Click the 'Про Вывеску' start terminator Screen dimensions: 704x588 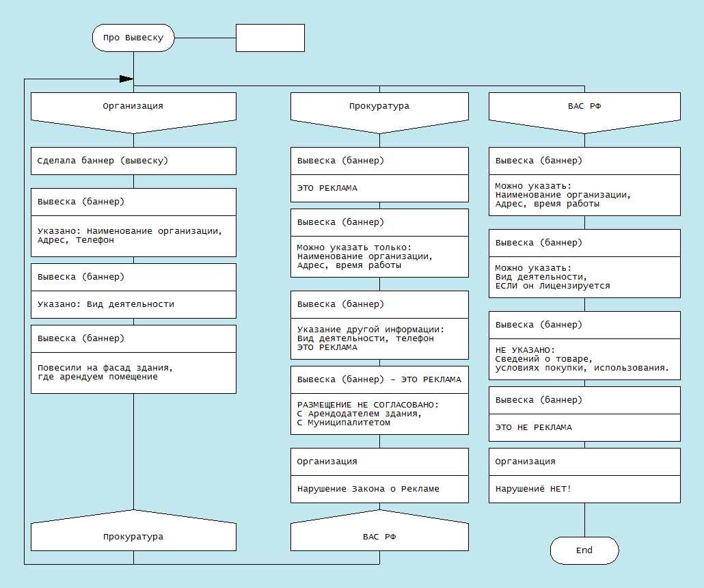[133, 38]
